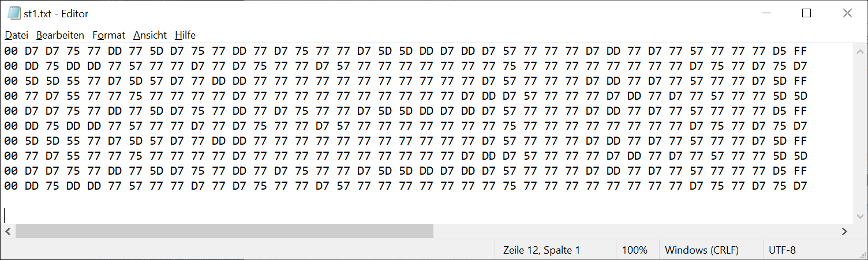Click the Notepad icon in title bar
Viewport: 868px width, 260px height.
pos(14,13)
